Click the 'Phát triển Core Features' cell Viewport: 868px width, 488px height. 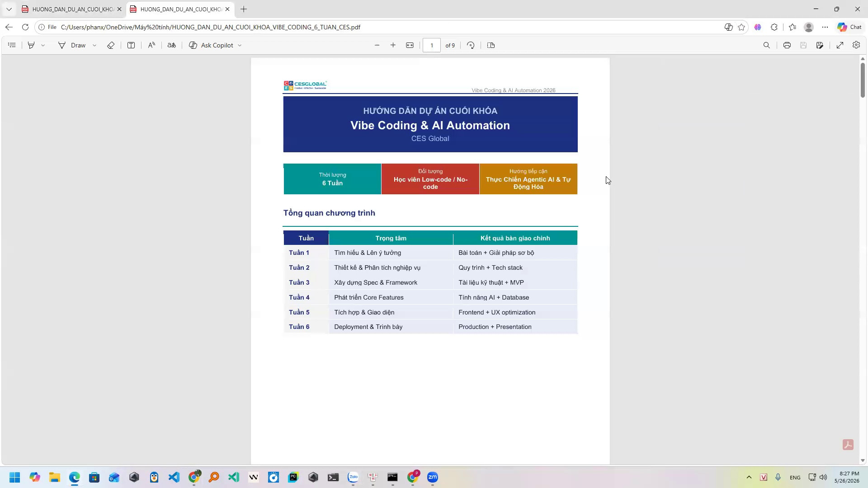coord(391,297)
